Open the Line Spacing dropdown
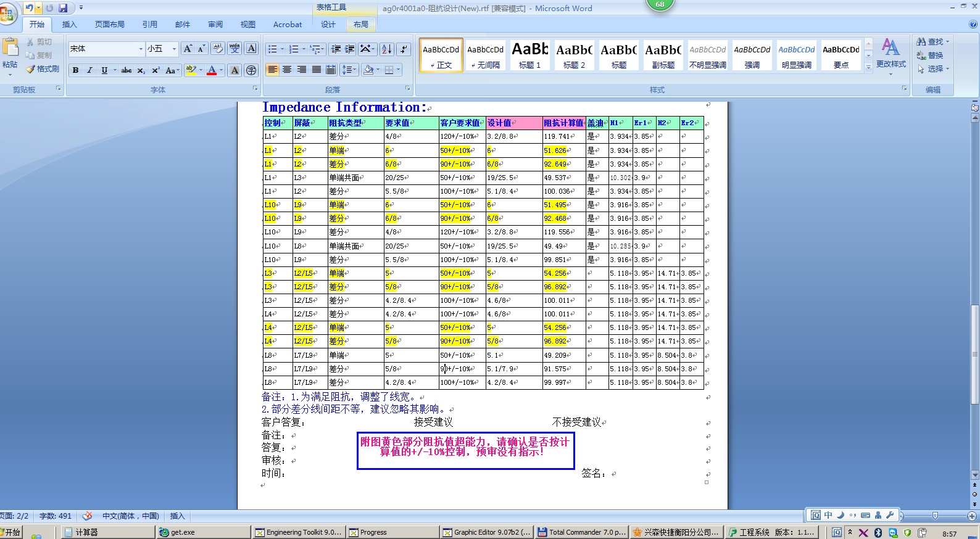The width and height of the screenshot is (980, 539). [x=349, y=70]
